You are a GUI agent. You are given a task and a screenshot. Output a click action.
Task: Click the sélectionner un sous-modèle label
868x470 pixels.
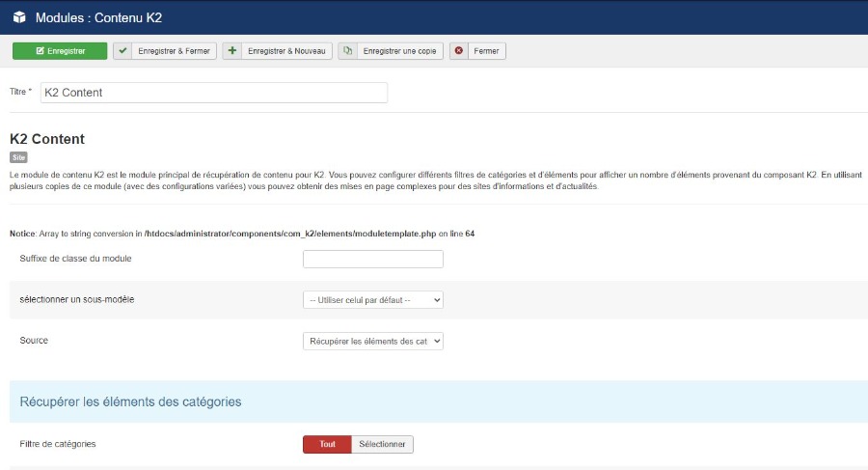(77, 299)
